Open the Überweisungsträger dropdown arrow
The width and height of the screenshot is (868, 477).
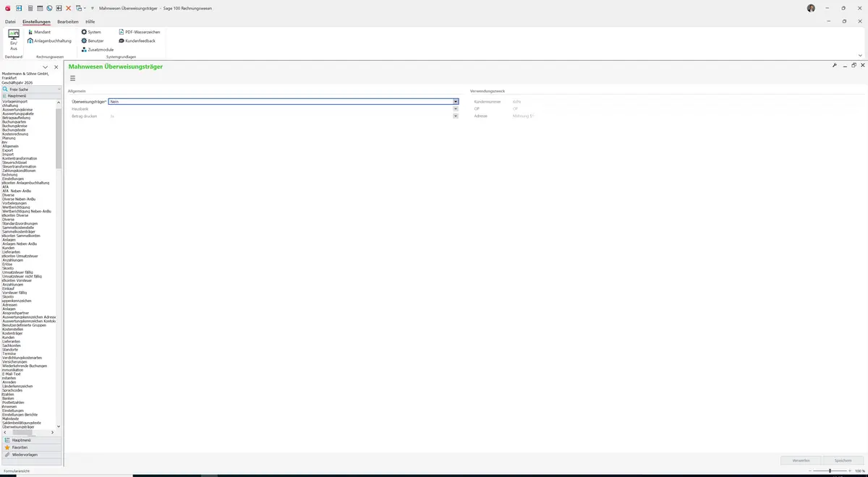pyautogui.click(x=456, y=102)
